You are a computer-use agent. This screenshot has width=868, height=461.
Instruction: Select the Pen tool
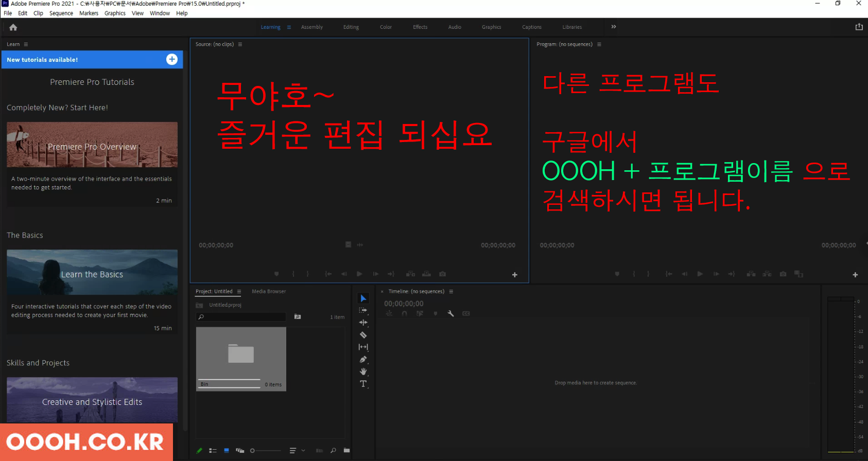tap(363, 359)
